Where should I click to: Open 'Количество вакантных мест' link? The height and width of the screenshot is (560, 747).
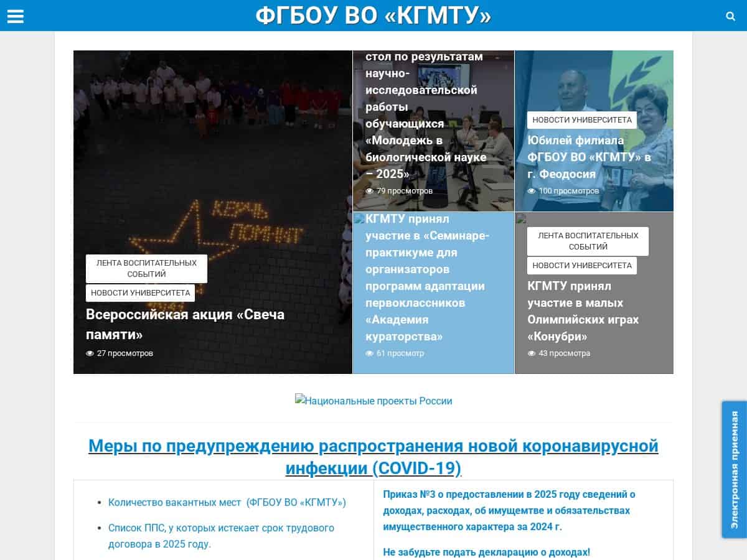click(227, 502)
